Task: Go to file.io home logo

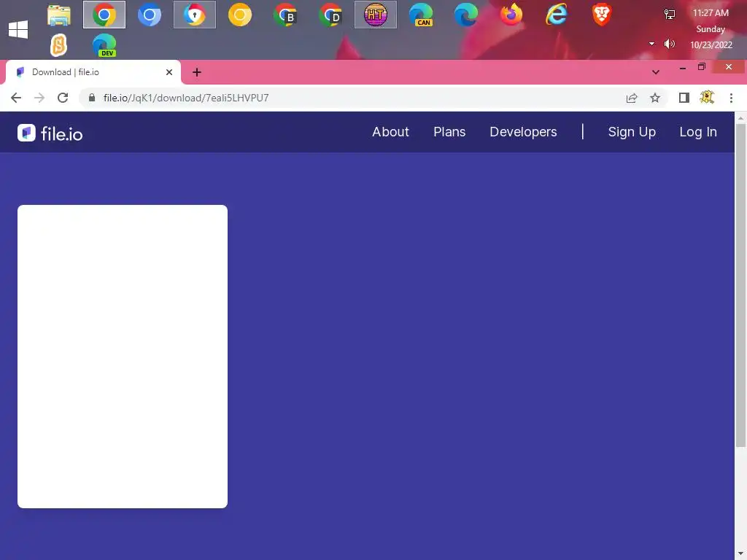Action: 50,133
